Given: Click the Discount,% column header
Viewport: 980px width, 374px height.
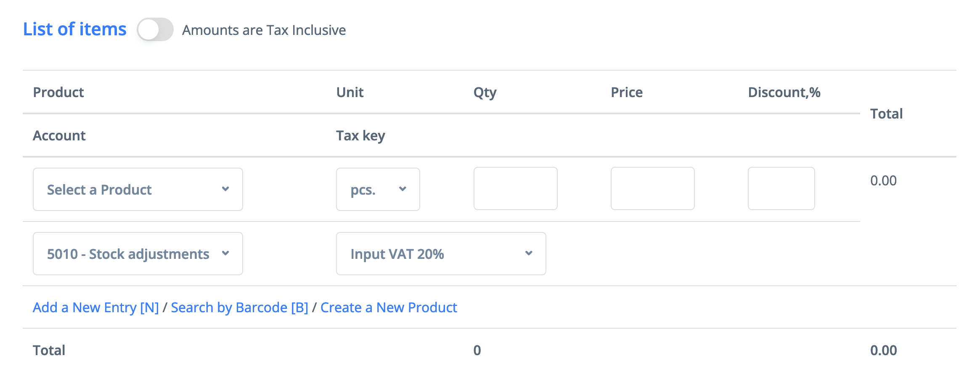Looking at the screenshot, I should pyautogui.click(x=784, y=92).
